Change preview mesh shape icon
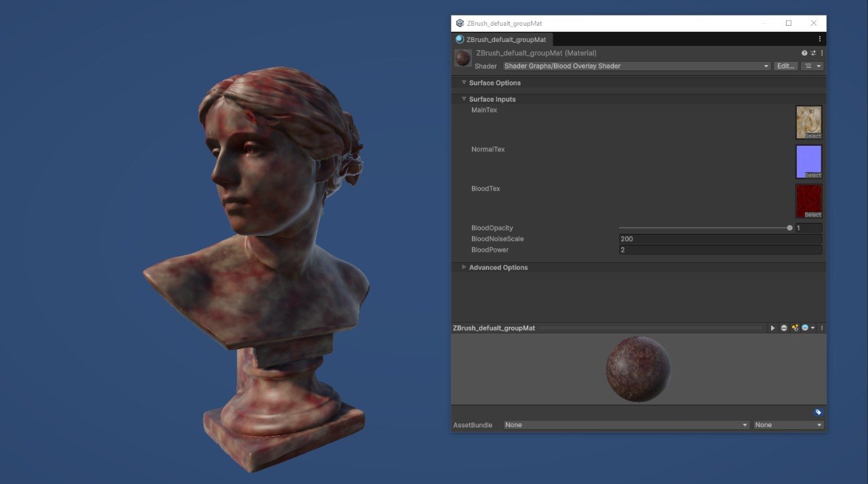Screen dimensions: 868x484 coord(784,328)
